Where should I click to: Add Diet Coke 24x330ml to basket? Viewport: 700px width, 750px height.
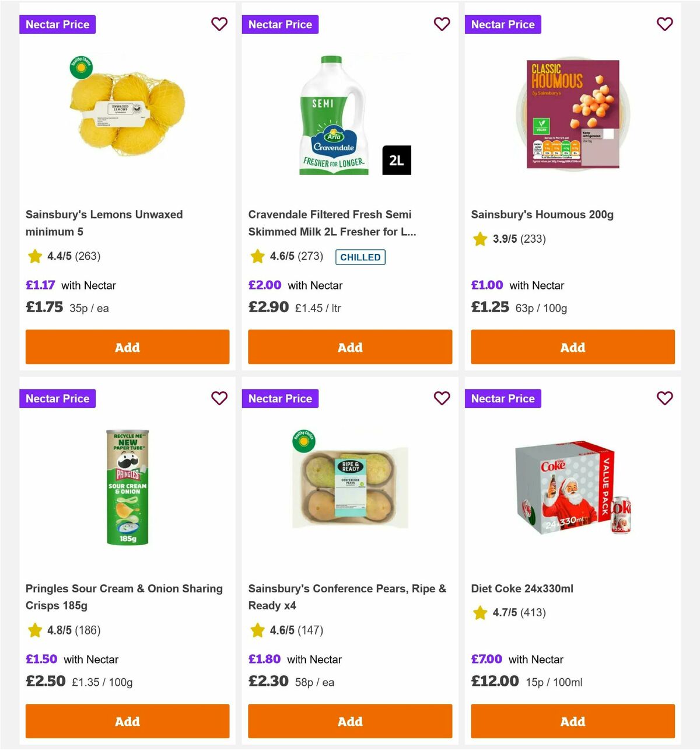click(572, 721)
